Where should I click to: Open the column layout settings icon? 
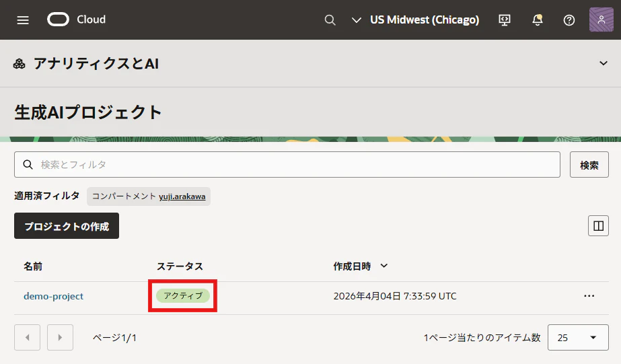click(x=598, y=226)
